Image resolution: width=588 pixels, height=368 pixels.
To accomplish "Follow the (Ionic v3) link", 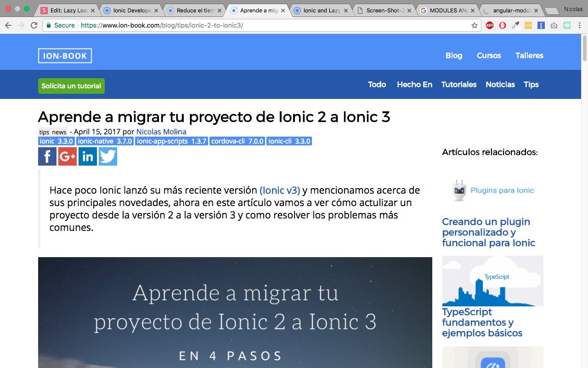I will [x=280, y=190].
